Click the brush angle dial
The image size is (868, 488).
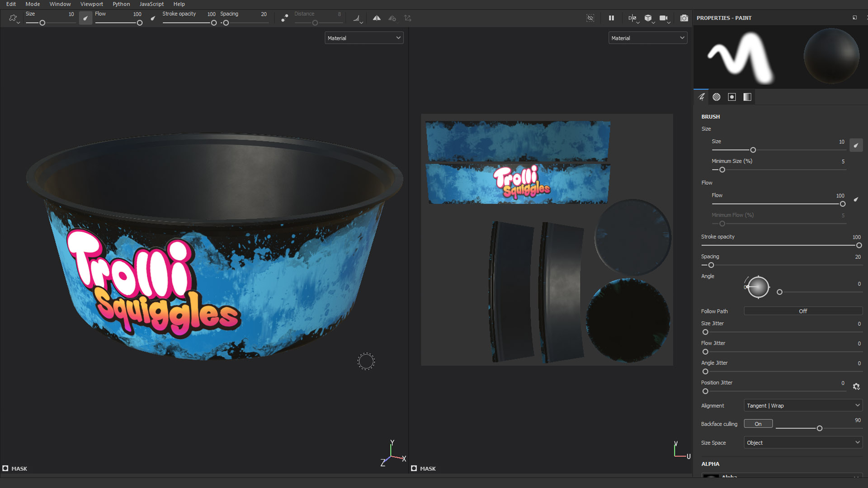[x=758, y=287]
